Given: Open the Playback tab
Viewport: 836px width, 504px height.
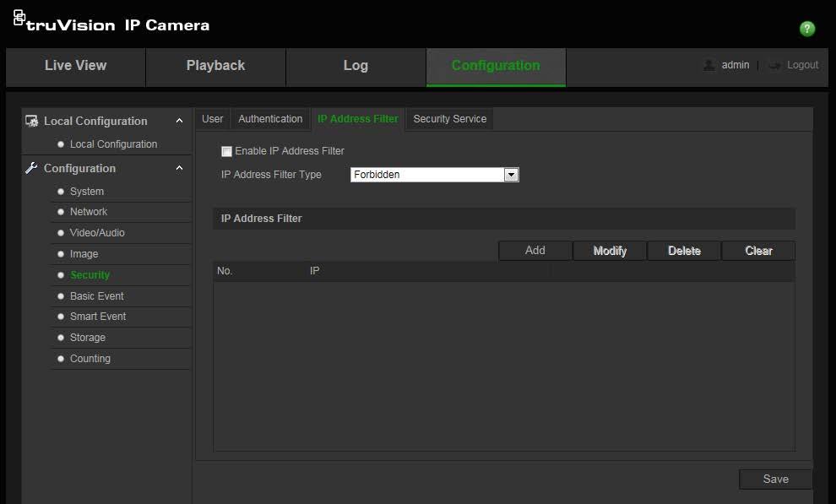Looking at the screenshot, I should (x=216, y=66).
